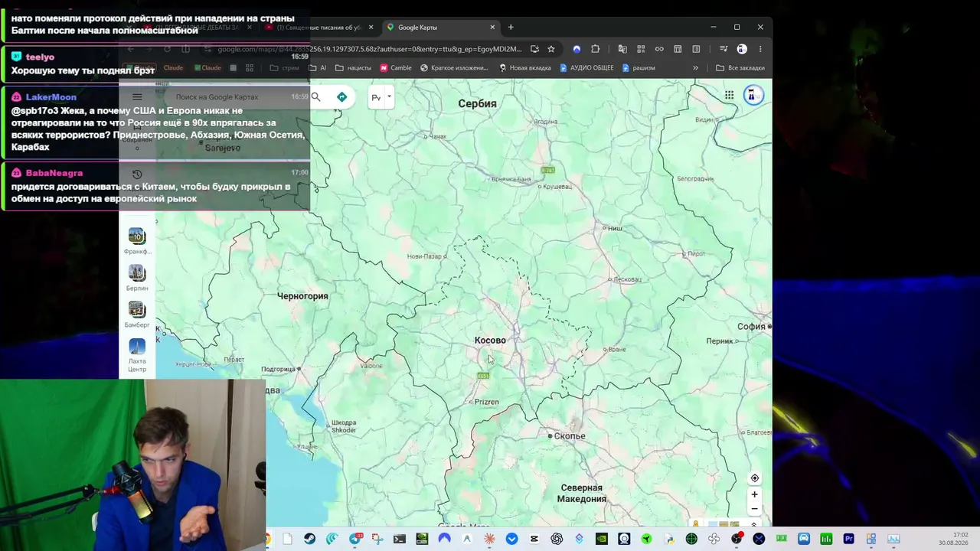This screenshot has height=551, width=980.
Task: Click the QR code extension icon
Action: click(641, 49)
